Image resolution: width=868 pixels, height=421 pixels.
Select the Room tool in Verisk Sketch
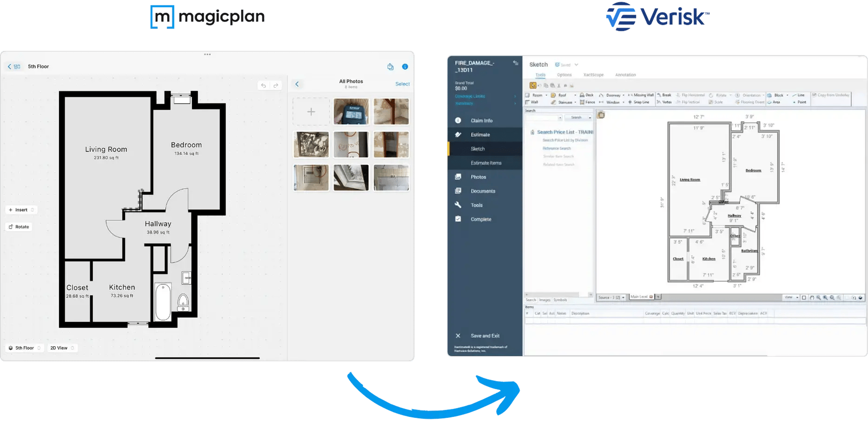coord(534,95)
